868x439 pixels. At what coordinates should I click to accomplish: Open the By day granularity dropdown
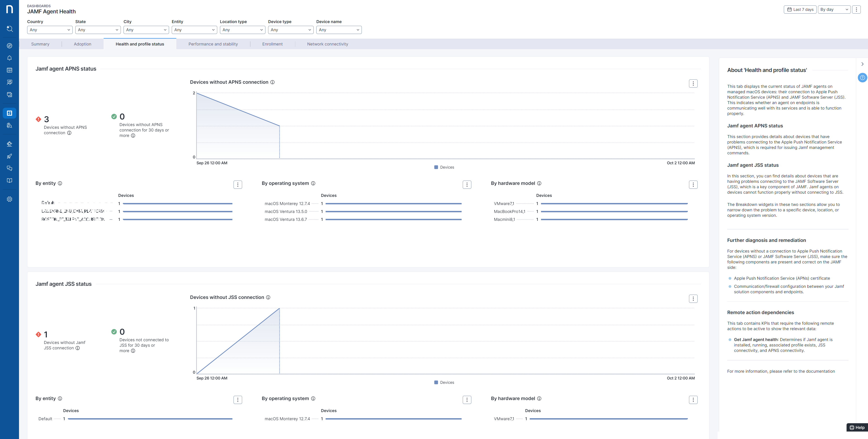834,10
